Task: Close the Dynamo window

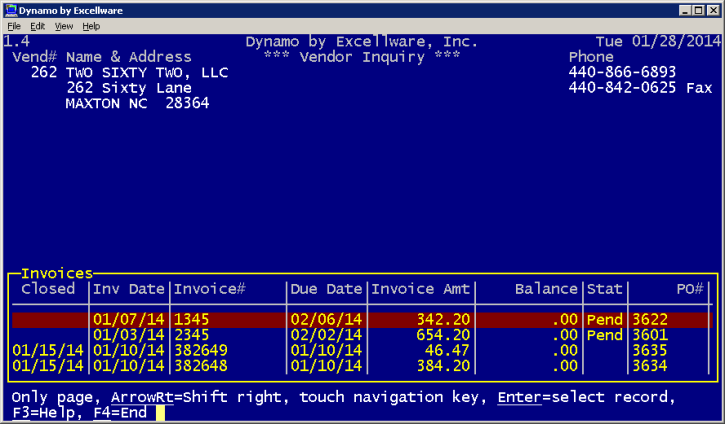Action: pyautogui.click(x=713, y=10)
